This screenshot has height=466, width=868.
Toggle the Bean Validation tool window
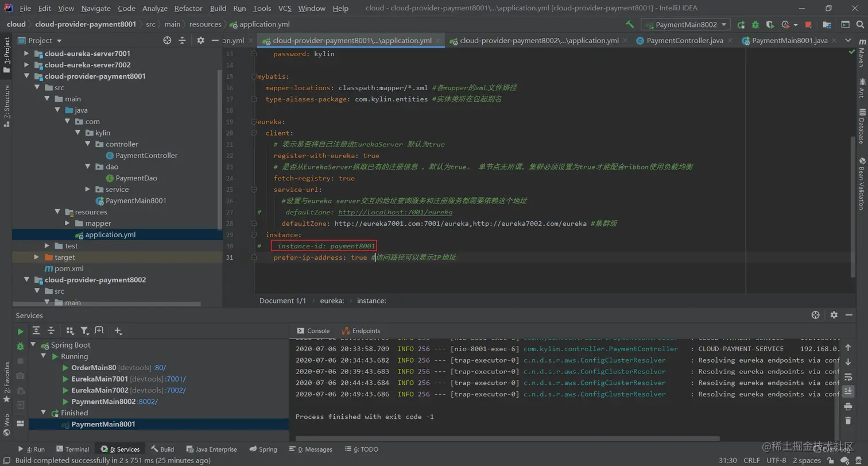[x=862, y=184]
